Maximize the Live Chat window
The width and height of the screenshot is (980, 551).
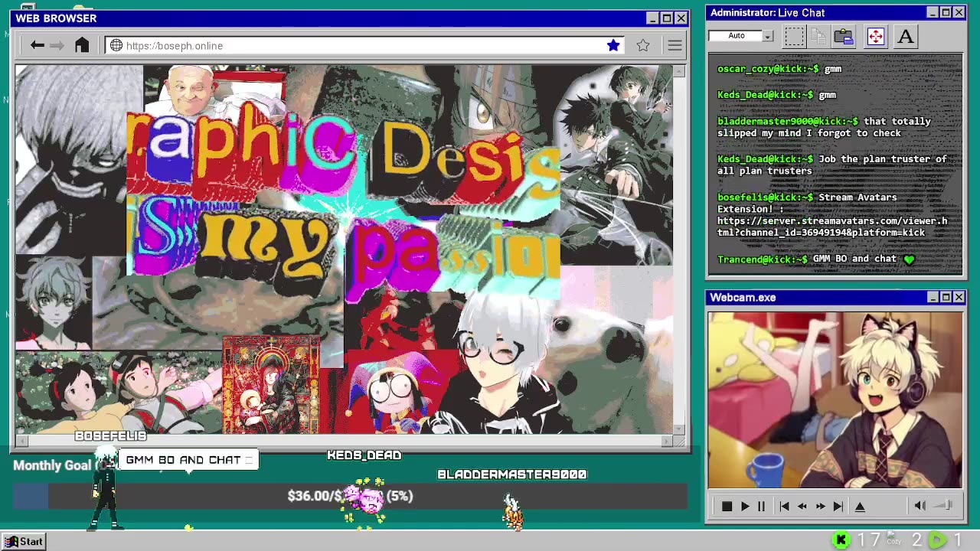(946, 12)
